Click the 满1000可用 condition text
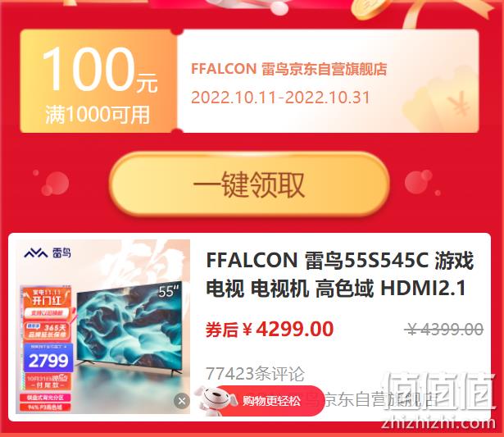 [x=98, y=114]
